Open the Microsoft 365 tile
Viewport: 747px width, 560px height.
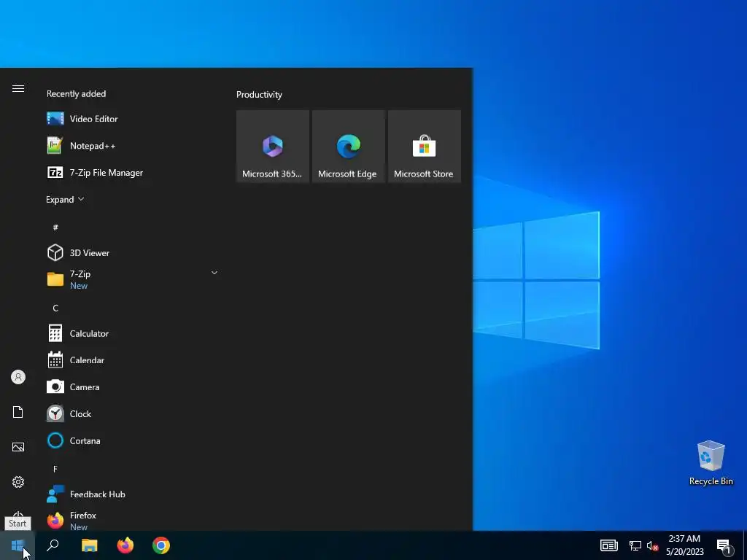point(273,146)
